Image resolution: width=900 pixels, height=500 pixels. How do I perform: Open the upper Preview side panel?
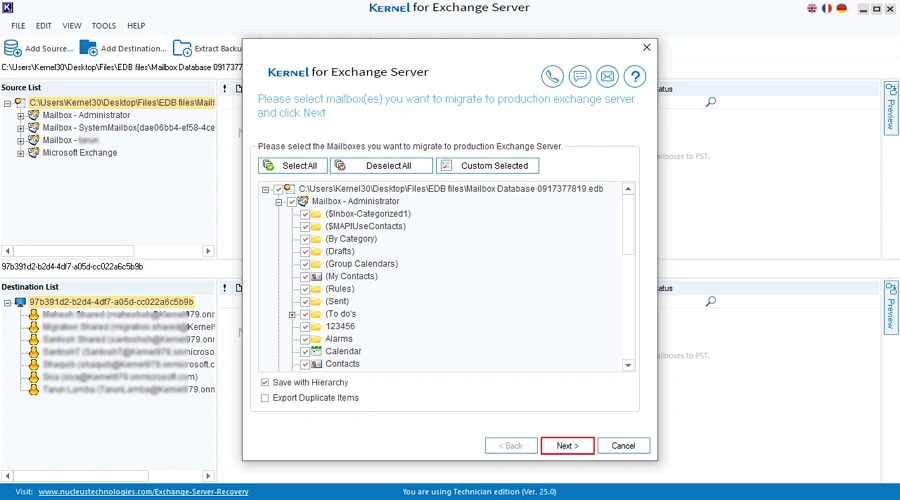tap(890, 108)
